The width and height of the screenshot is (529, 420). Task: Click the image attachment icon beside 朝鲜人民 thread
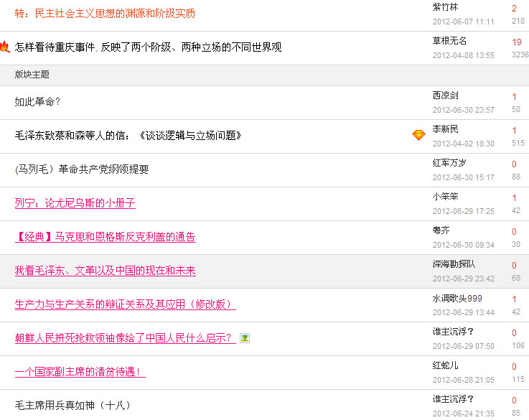(245, 338)
